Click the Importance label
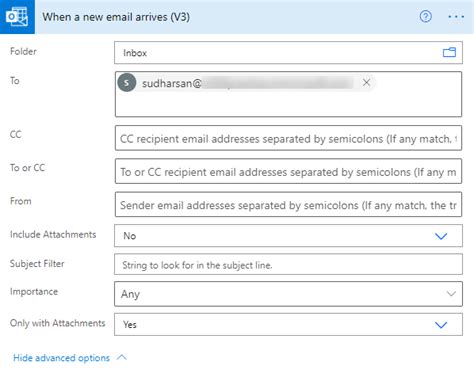 [x=34, y=292]
